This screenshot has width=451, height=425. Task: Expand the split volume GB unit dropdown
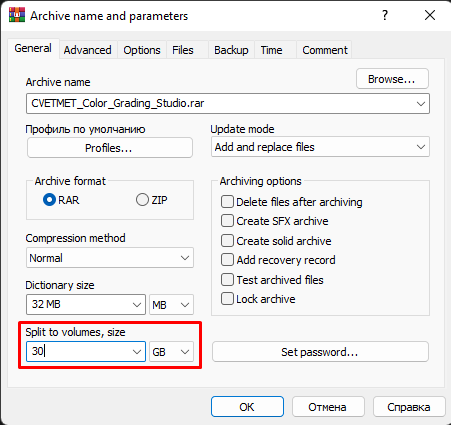coord(171,352)
